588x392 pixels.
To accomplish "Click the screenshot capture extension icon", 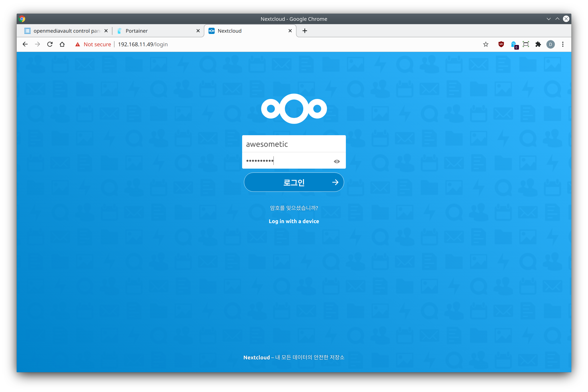I will pos(526,44).
